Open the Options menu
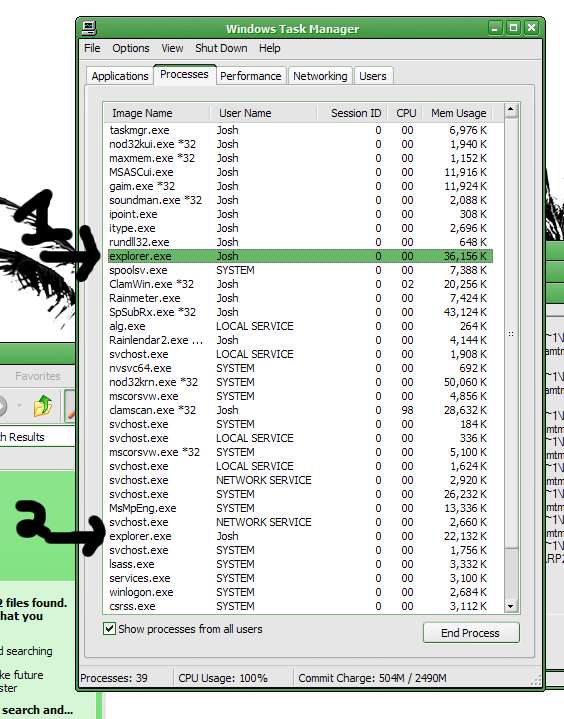This screenshot has height=719, width=564. click(x=131, y=48)
